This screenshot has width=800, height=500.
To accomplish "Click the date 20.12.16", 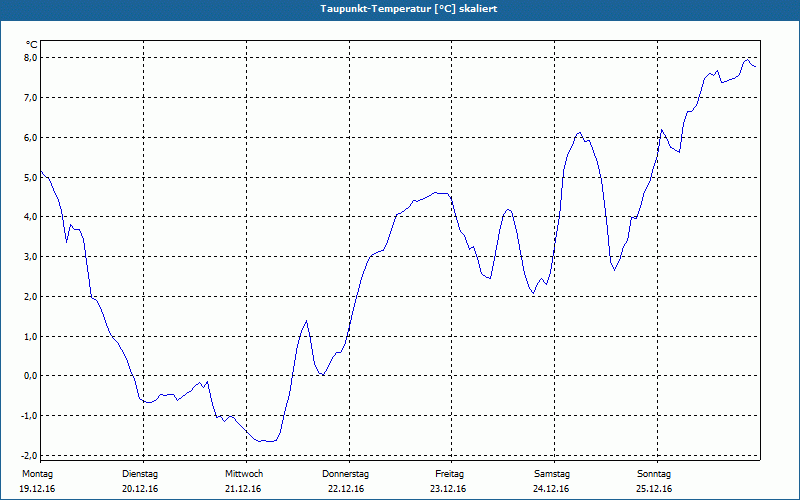I will pos(140,489).
